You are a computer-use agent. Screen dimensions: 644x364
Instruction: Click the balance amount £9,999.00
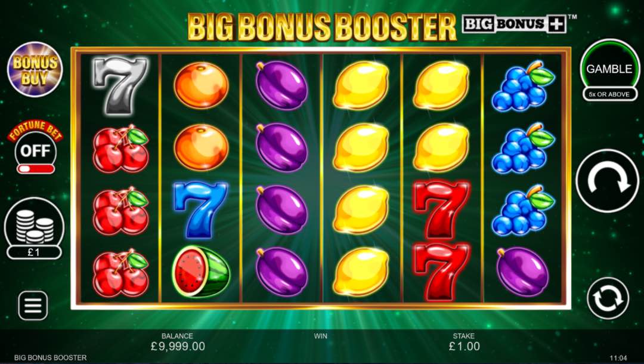click(178, 346)
